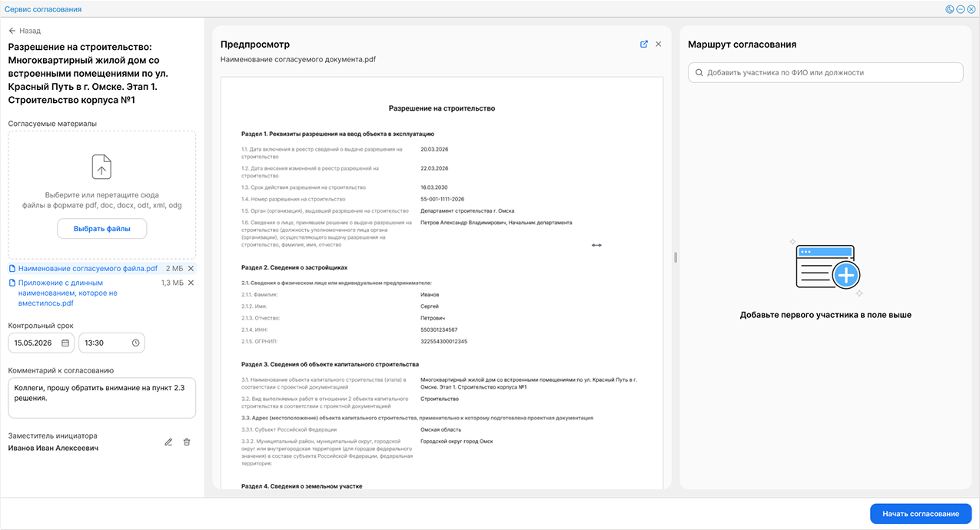Click the magnifier icon in the participant search
The image size is (980, 530).
point(699,72)
